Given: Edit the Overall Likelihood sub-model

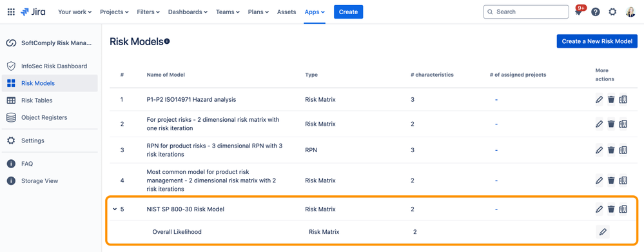Looking at the screenshot, I should [x=603, y=232].
